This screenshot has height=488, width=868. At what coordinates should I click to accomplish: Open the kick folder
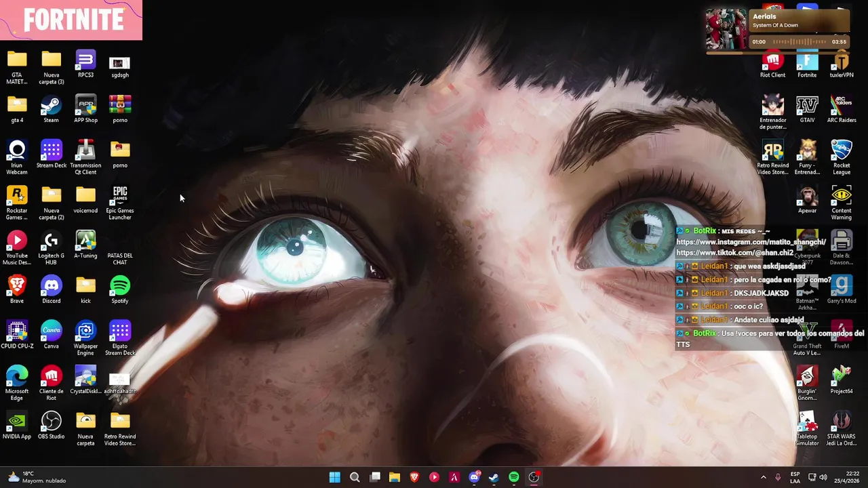[85, 290]
